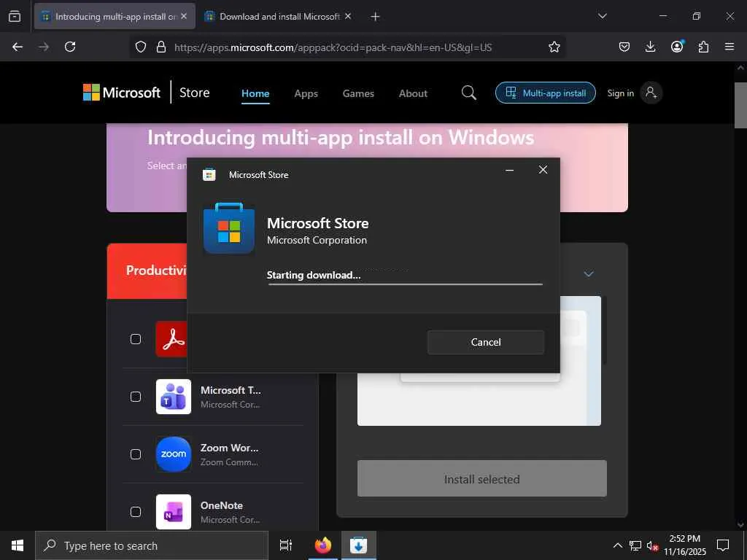
Task: Select the Home nav item
Action: pyautogui.click(x=255, y=93)
